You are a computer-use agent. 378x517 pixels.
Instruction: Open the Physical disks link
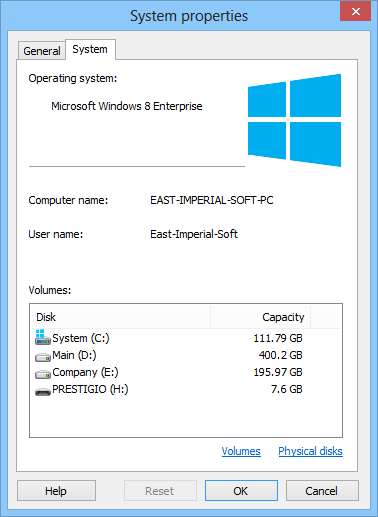pos(310,451)
